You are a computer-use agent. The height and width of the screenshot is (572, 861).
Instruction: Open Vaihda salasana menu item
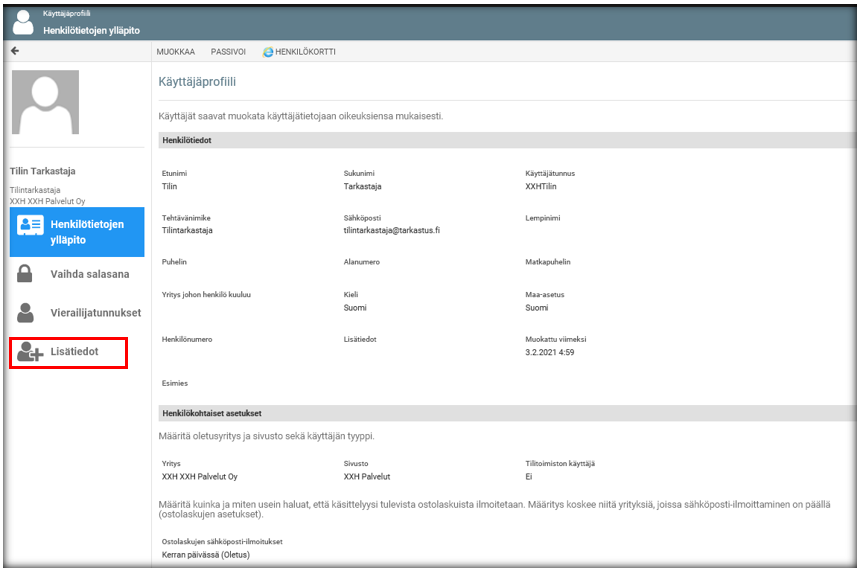coord(89,274)
